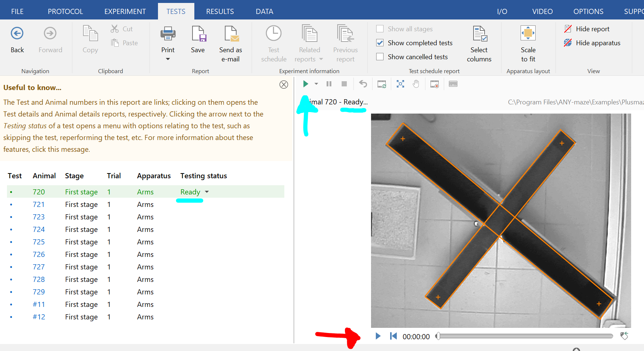
Task: Click the hand pan tool icon
Action: tap(416, 84)
